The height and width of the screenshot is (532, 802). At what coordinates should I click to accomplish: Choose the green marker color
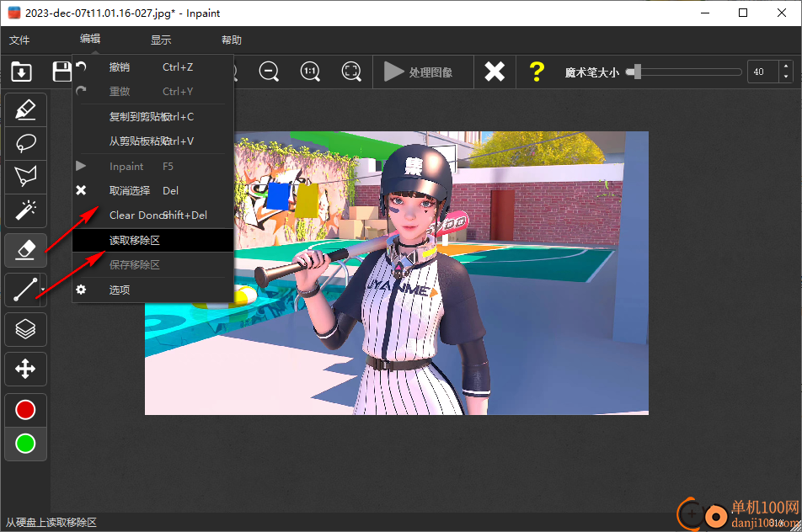25,444
